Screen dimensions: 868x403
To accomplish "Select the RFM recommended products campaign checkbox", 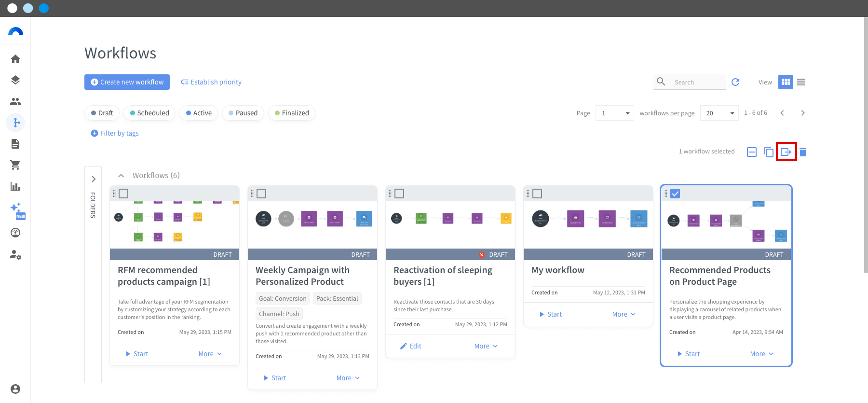I will 124,194.
